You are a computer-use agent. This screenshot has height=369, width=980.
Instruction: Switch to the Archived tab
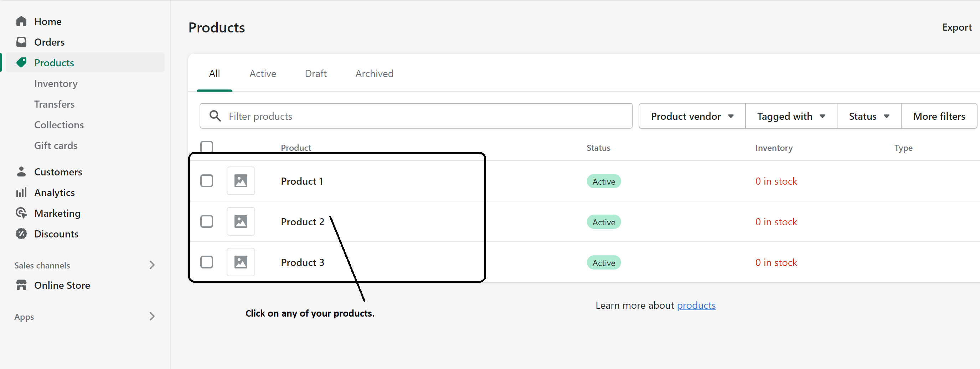point(374,73)
